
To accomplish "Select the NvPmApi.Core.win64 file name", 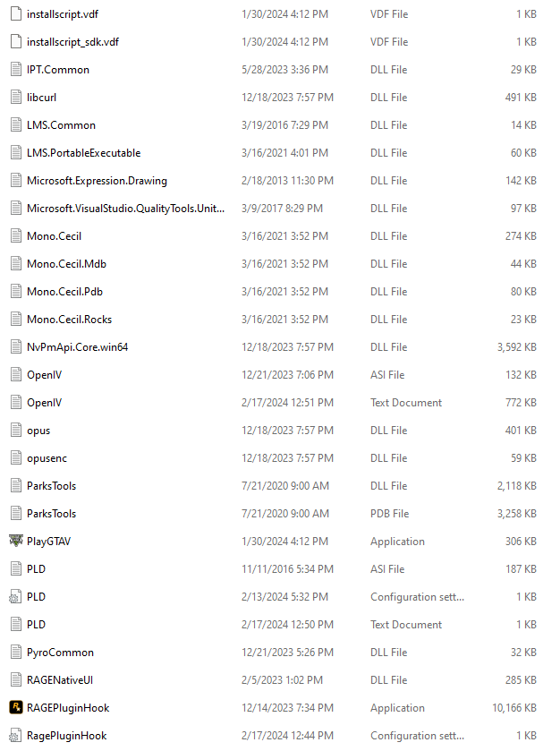I will click(x=77, y=346).
